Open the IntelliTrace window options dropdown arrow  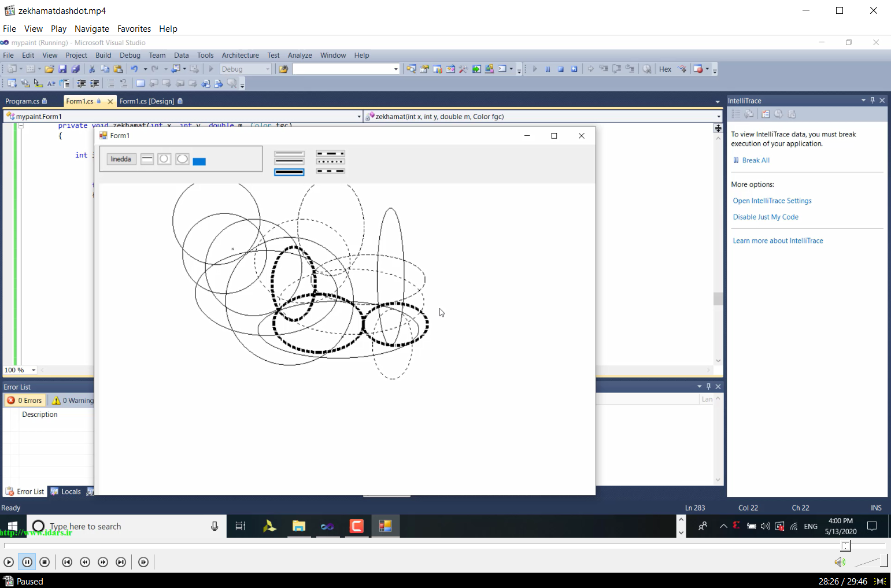[x=863, y=100]
